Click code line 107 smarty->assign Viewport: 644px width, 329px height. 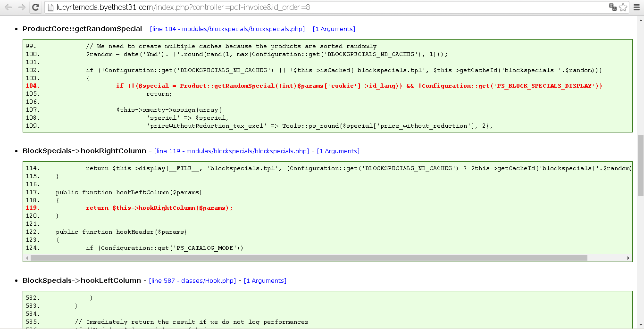coord(168,110)
